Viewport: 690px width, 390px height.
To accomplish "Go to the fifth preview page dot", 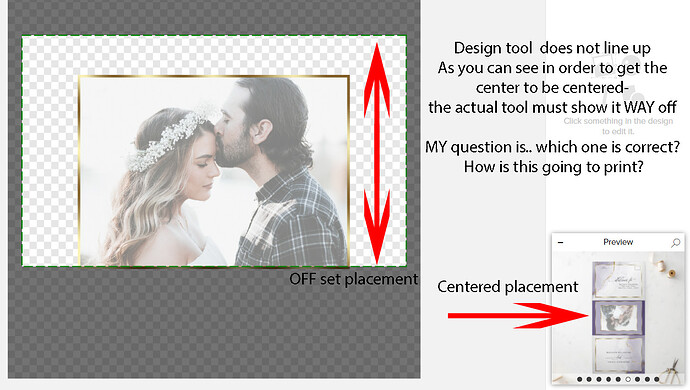I will coord(618,379).
